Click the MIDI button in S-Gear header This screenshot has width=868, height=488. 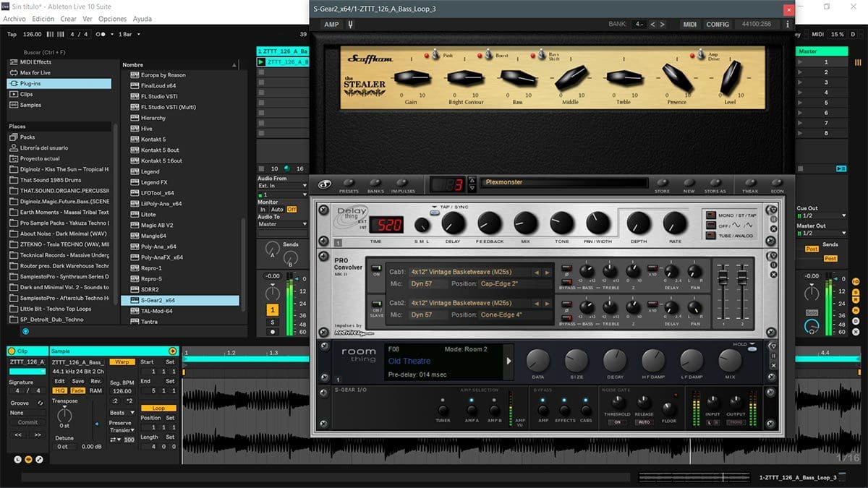pyautogui.click(x=689, y=24)
